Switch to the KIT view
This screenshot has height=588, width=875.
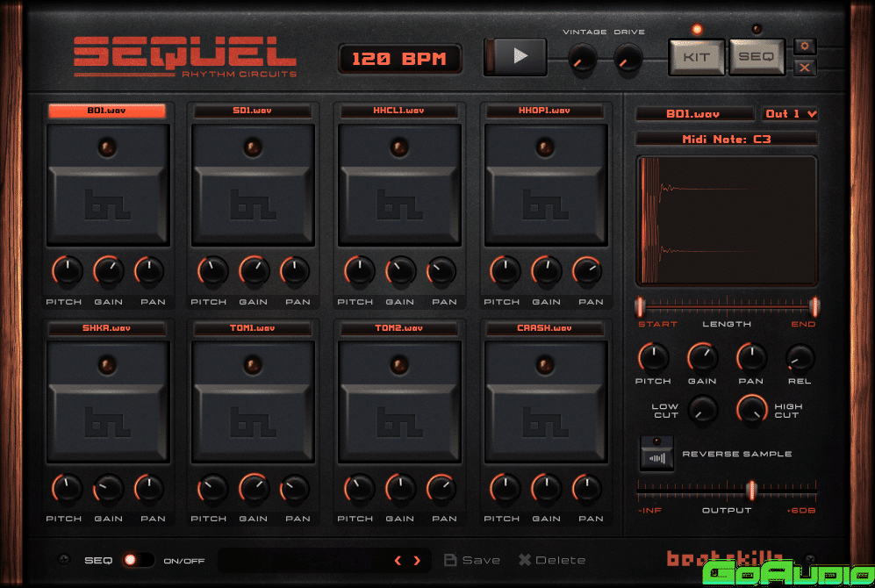(x=697, y=57)
